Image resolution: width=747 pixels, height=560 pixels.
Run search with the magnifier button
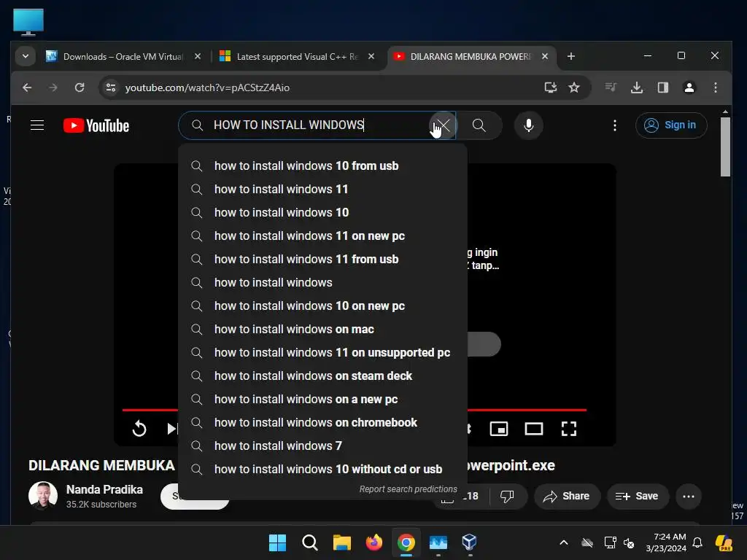[x=479, y=125]
